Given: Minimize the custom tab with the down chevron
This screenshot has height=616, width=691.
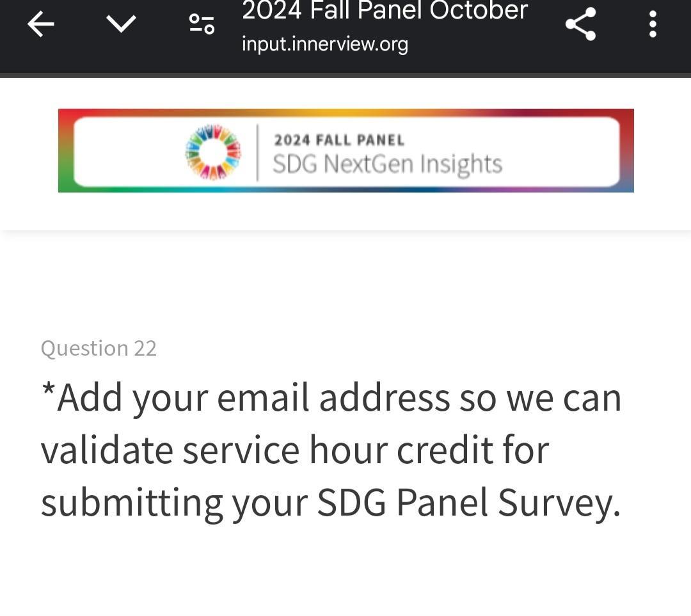Looking at the screenshot, I should coord(121,24).
